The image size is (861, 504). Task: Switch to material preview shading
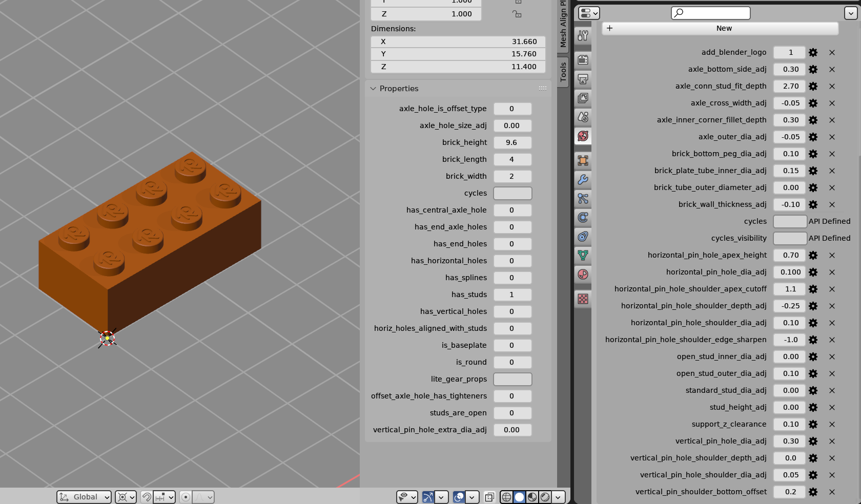coord(532,497)
